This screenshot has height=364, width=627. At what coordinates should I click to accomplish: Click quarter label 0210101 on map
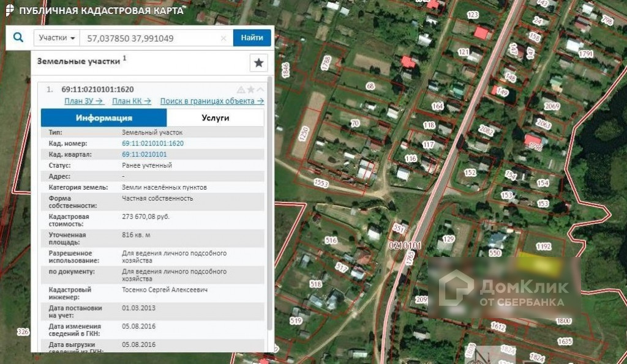click(405, 245)
